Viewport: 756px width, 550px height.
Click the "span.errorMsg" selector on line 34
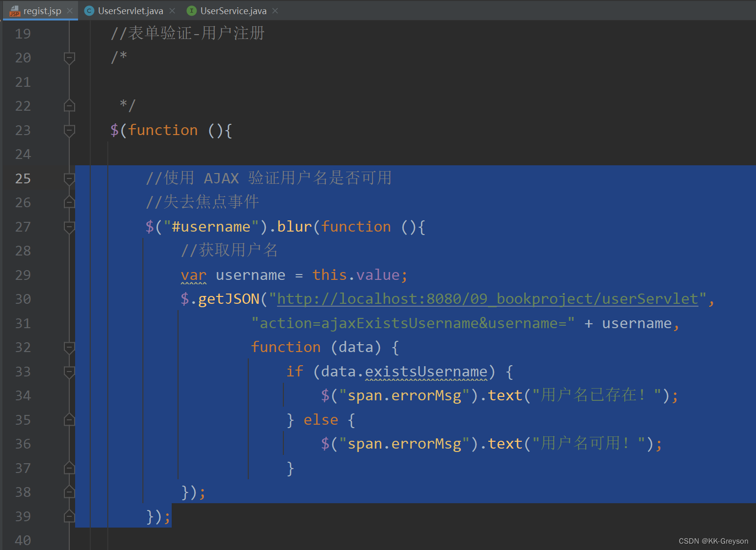(404, 395)
